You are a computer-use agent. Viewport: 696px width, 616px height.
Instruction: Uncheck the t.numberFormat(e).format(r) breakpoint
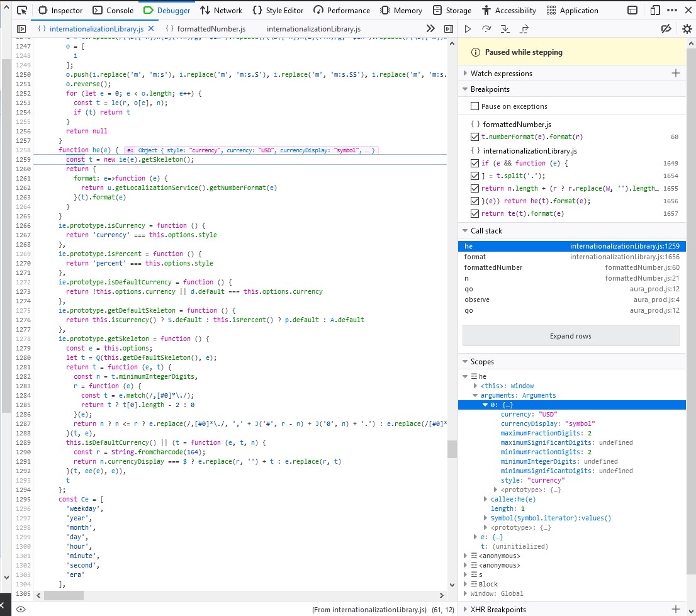coord(474,137)
